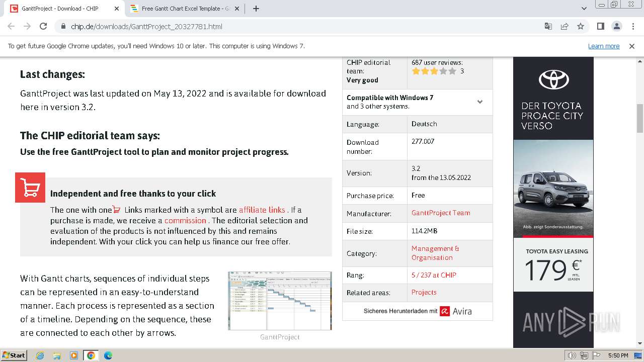
Task: Open the translate page icon
Action: point(548,26)
